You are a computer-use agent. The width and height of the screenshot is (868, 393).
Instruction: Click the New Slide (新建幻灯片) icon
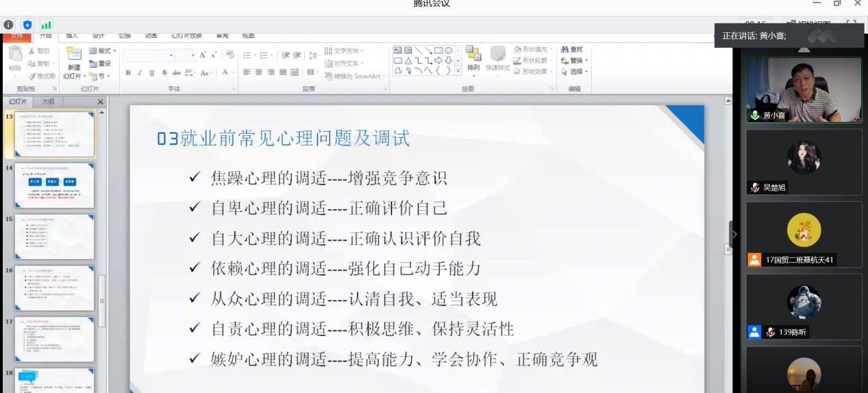coord(73,55)
